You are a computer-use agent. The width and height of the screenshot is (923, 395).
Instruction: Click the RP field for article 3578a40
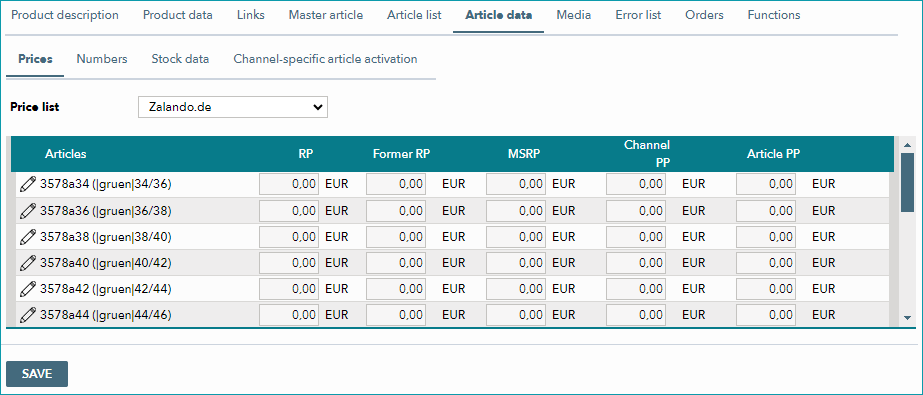tap(289, 263)
